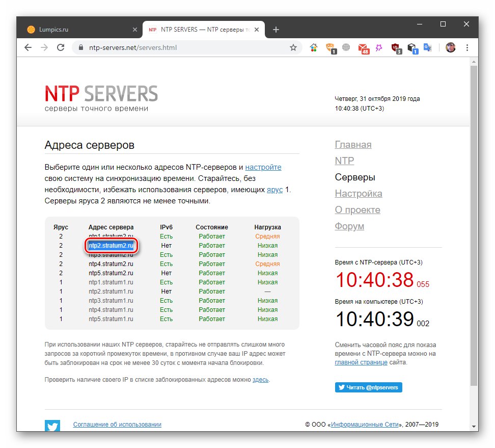Open a new tab with the plus button

pyautogui.click(x=276, y=30)
